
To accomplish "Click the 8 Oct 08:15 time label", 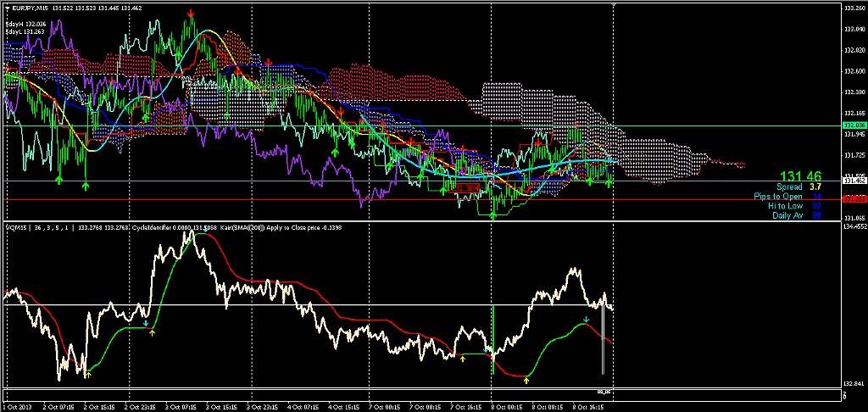I will 548,408.
